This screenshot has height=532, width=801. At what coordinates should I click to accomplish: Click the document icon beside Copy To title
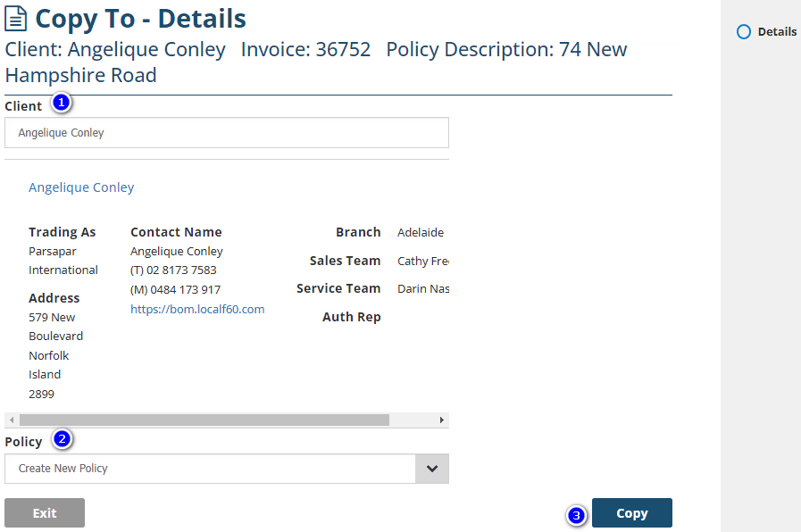[x=16, y=19]
